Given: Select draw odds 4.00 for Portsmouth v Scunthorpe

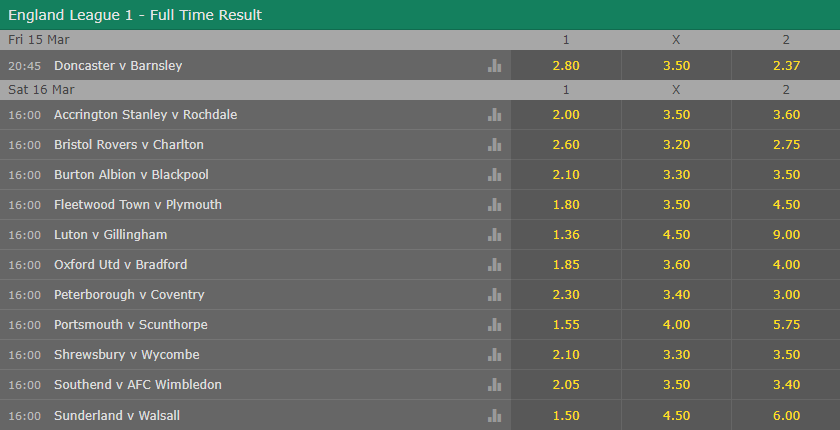Looking at the screenshot, I should click(676, 325).
